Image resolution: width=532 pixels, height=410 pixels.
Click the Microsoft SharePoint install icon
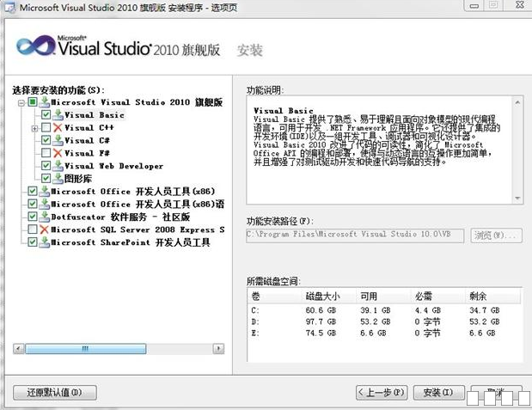pyautogui.click(x=44, y=243)
